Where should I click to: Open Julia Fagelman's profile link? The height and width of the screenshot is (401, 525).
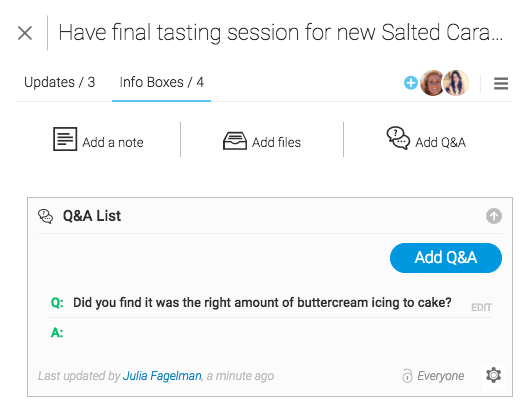click(x=162, y=376)
